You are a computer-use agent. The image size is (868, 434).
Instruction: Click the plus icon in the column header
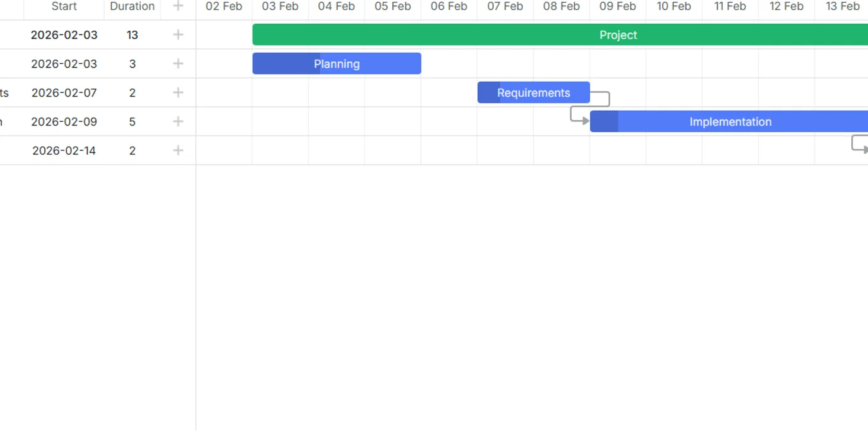click(x=178, y=6)
